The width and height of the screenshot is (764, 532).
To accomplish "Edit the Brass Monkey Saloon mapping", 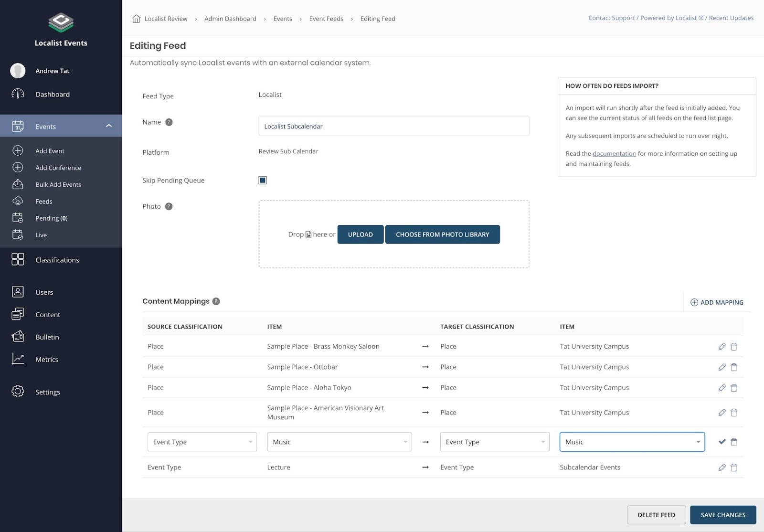I will (722, 347).
